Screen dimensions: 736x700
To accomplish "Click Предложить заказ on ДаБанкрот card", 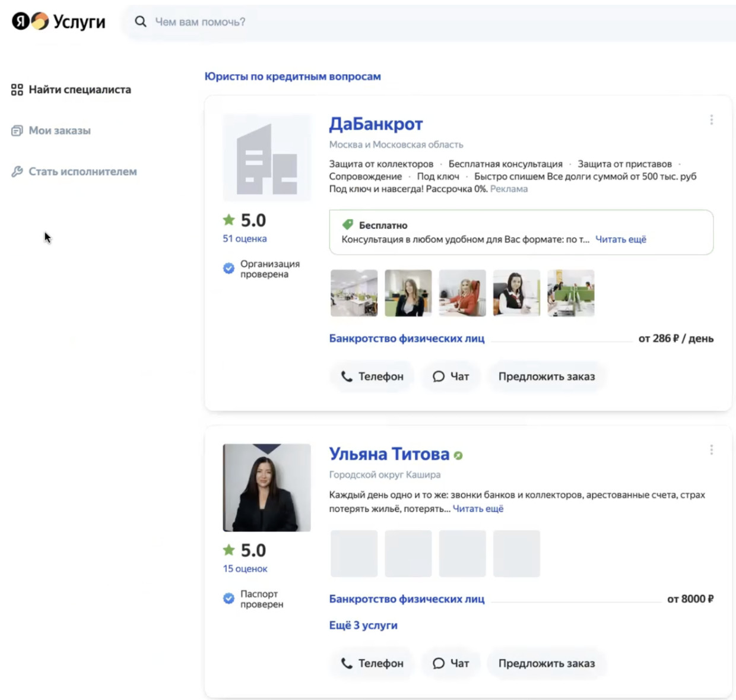I will tap(546, 376).
